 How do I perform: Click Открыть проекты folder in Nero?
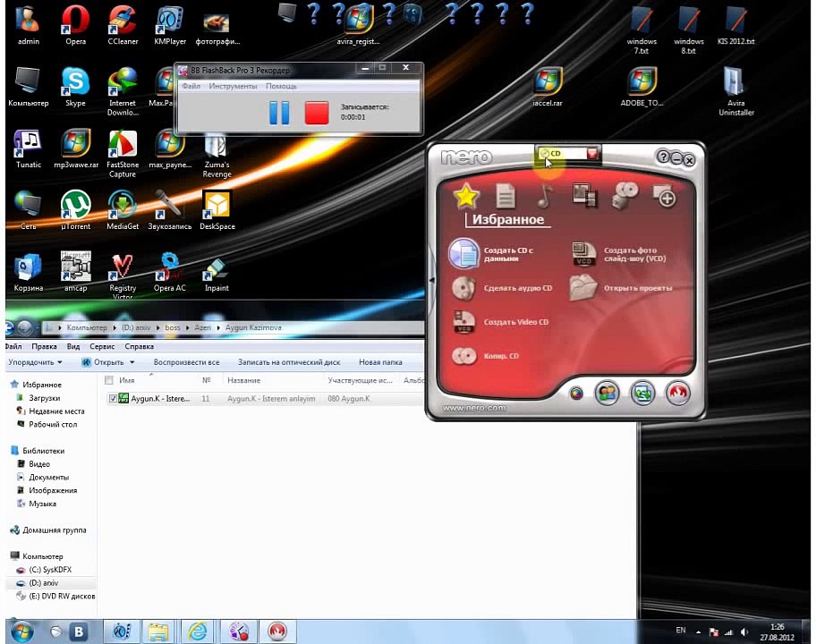(x=621, y=288)
